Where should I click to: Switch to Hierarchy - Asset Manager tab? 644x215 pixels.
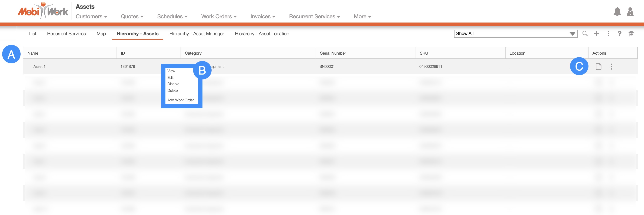(x=197, y=34)
